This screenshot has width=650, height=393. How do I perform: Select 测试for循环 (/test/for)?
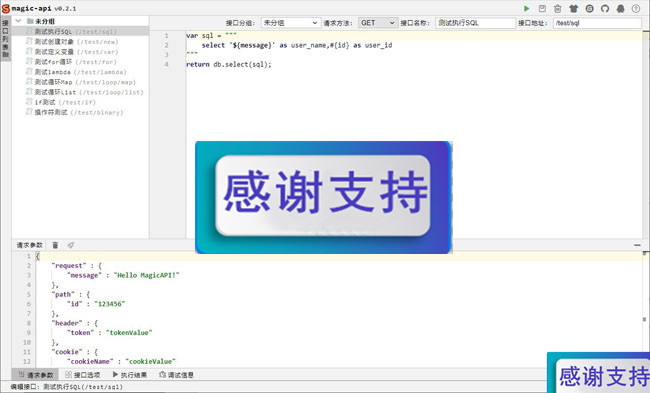coord(80,62)
